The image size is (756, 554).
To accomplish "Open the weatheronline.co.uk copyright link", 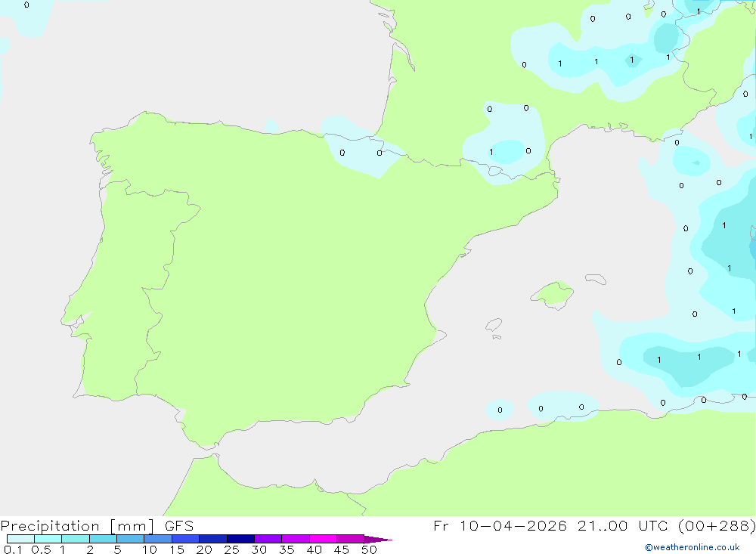I will coord(692,547).
